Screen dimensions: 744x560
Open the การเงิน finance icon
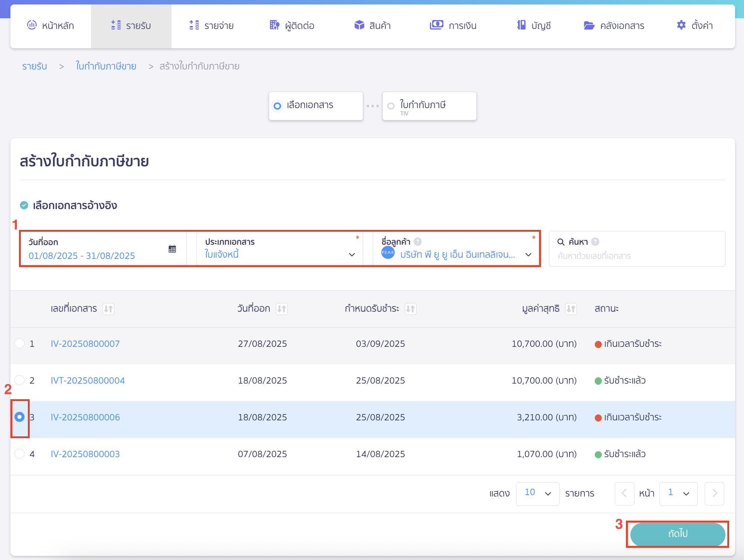click(x=437, y=25)
